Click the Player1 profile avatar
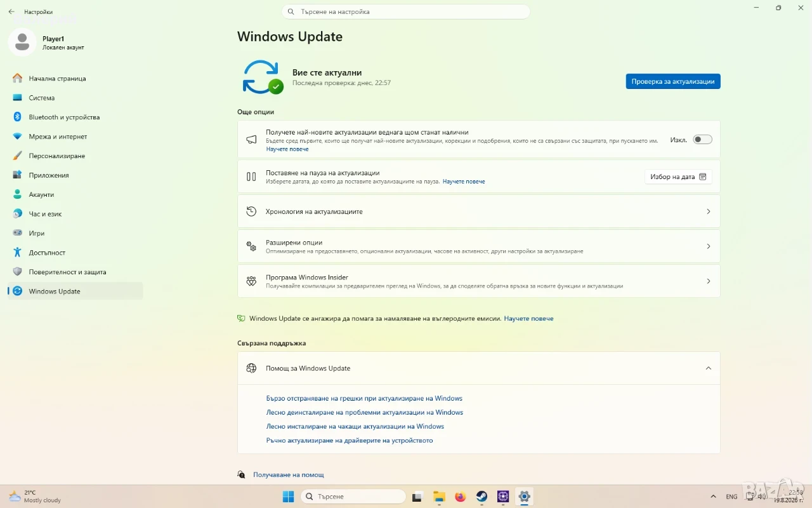The image size is (812, 508). pos(22,43)
